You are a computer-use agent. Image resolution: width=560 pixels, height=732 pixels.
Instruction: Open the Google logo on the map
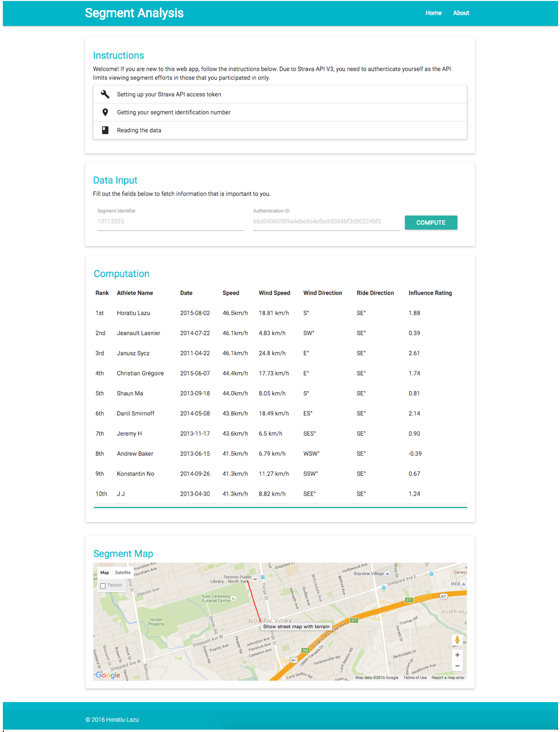click(108, 675)
